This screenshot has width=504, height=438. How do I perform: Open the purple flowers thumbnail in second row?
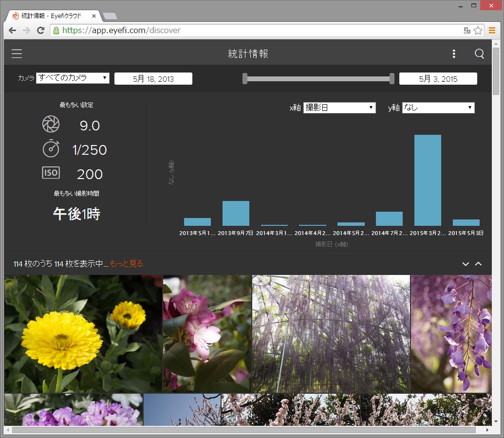point(74,410)
